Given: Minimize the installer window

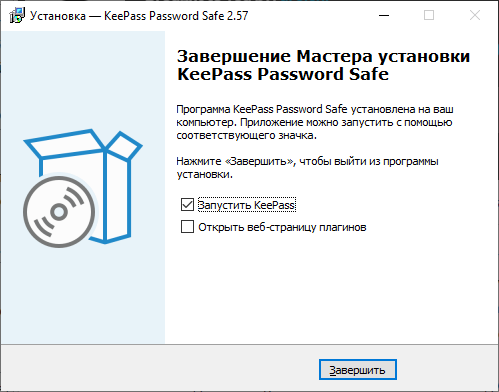Looking at the screenshot, I should (x=384, y=15).
